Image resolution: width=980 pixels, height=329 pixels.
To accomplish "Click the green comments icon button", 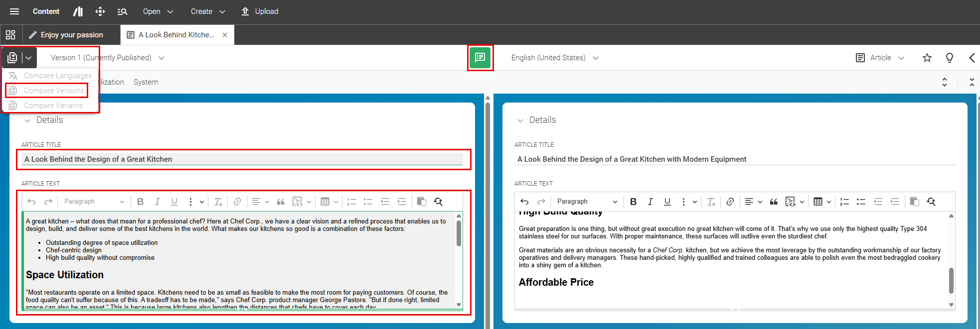I will click(480, 58).
